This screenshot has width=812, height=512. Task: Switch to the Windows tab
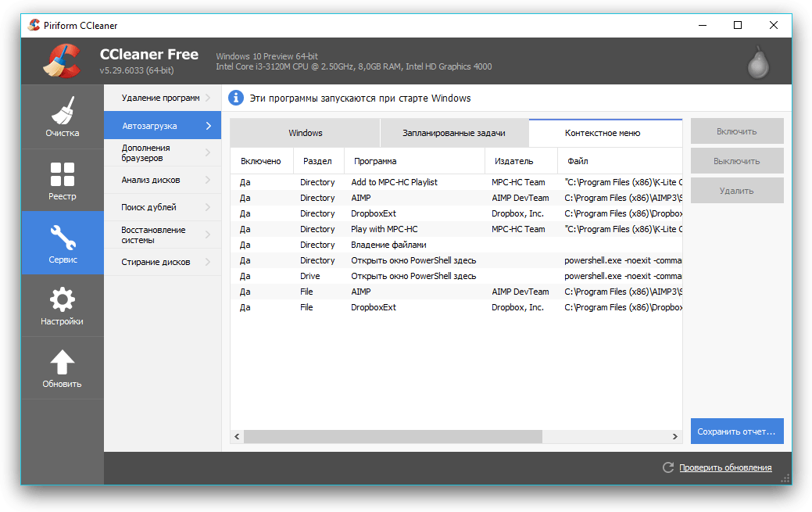[x=305, y=133]
